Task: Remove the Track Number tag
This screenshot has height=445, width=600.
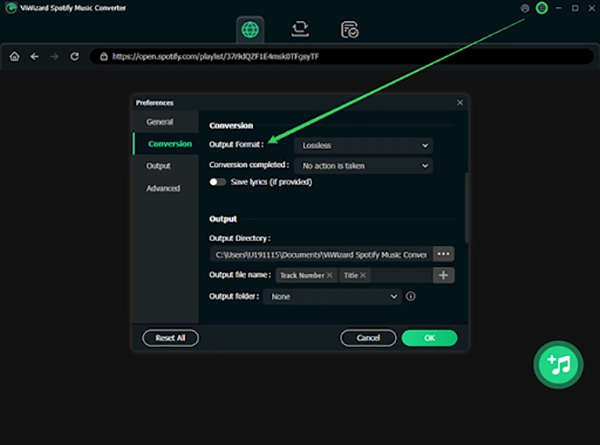Action: coord(329,275)
